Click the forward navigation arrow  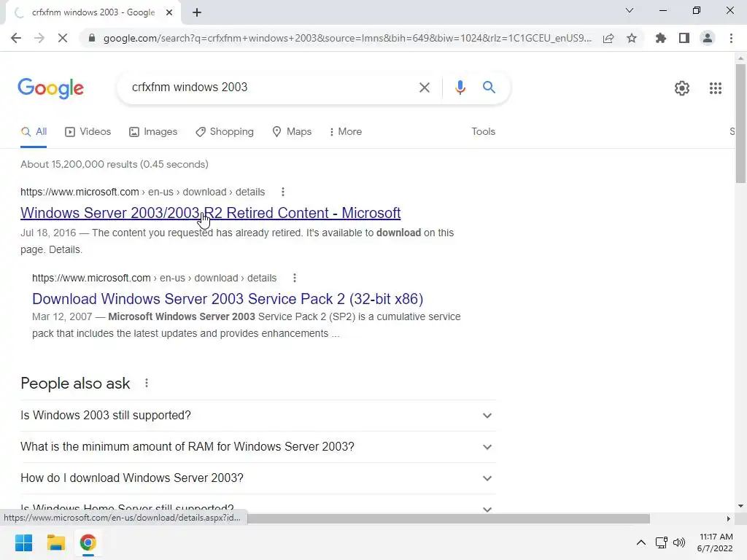pyautogui.click(x=39, y=38)
